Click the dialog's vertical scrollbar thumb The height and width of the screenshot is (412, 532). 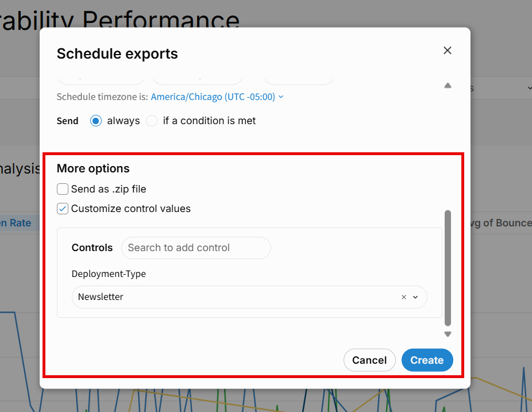point(448,267)
